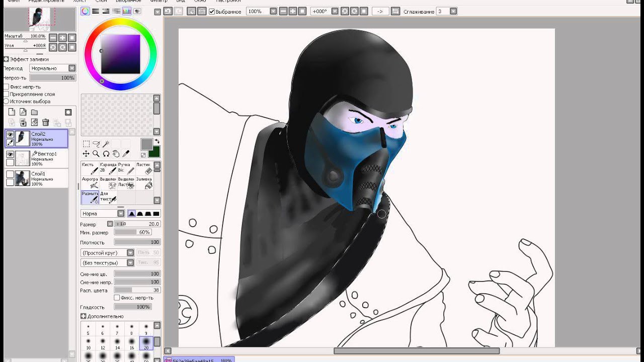Open the Холст menu
The width and height of the screenshot is (644, 362).
pyautogui.click(x=79, y=2)
